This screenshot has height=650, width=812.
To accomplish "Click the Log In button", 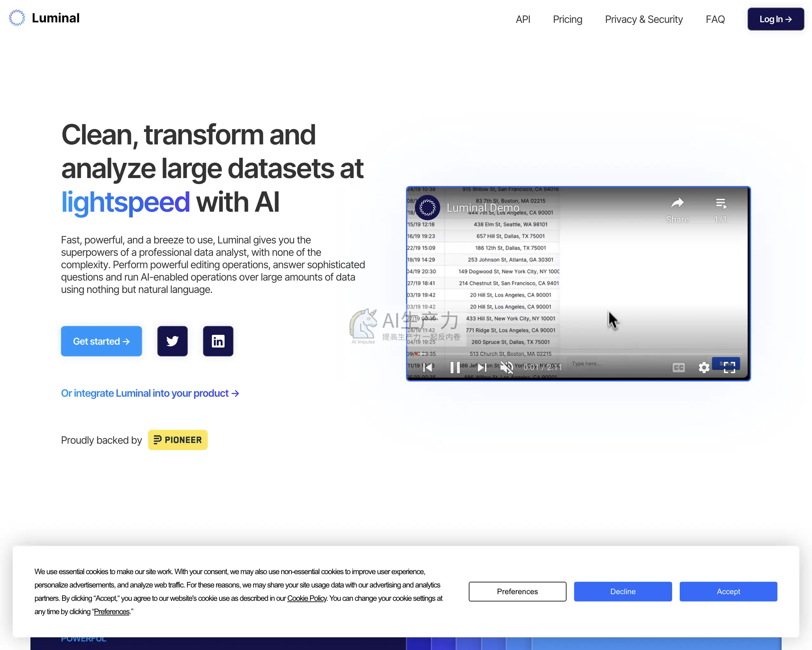I will [x=776, y=19].
